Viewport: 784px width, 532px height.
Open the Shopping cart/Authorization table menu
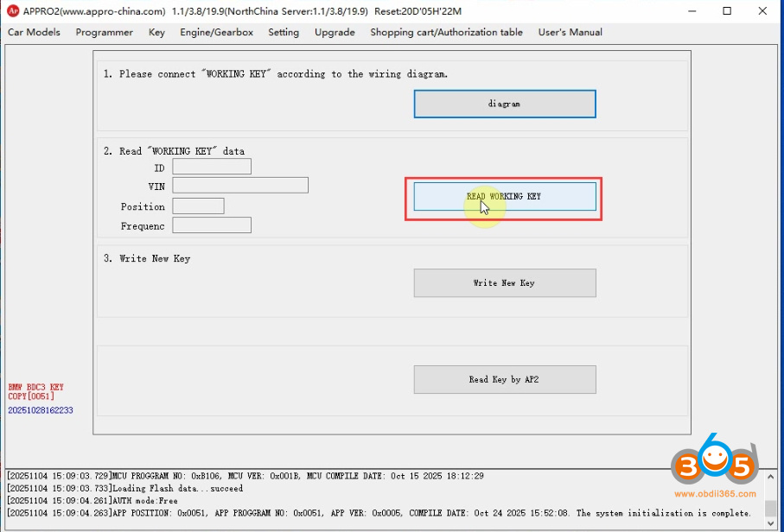tap(446, 33)
